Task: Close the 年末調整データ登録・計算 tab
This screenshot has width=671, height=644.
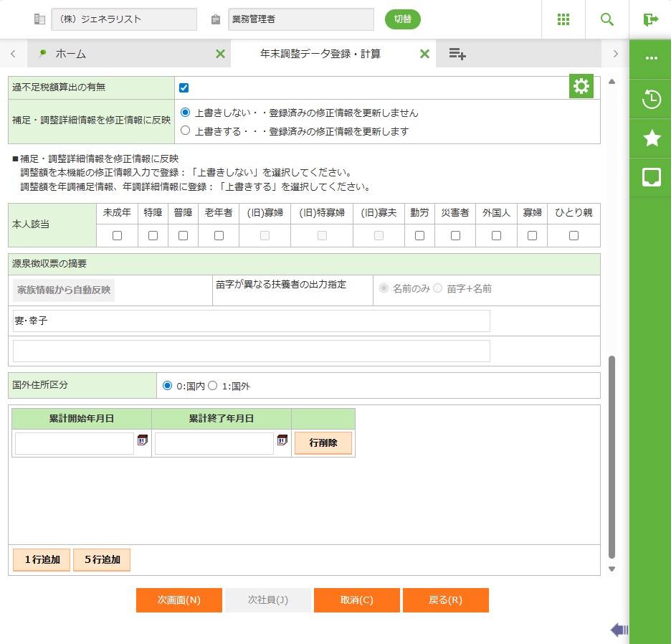Action: 424,54
